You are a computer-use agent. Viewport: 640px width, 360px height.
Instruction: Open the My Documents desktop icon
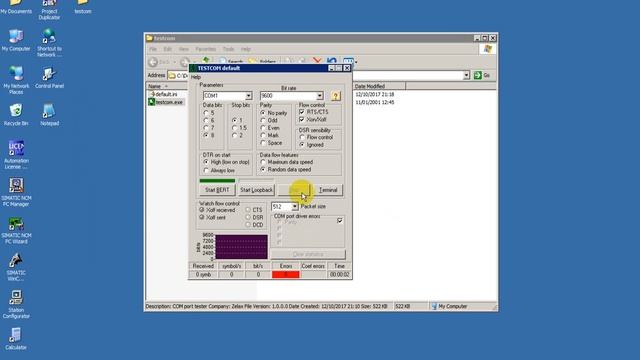click(16, 7)
